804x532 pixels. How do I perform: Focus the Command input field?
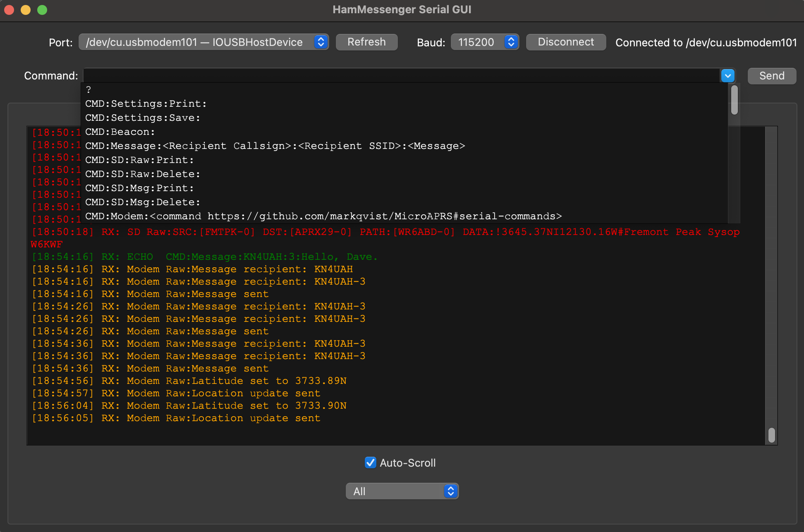coord(402,76)
